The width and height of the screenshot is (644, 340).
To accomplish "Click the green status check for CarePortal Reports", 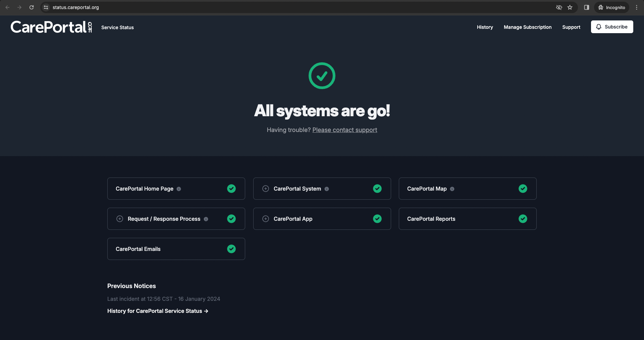I will [523, 219].
